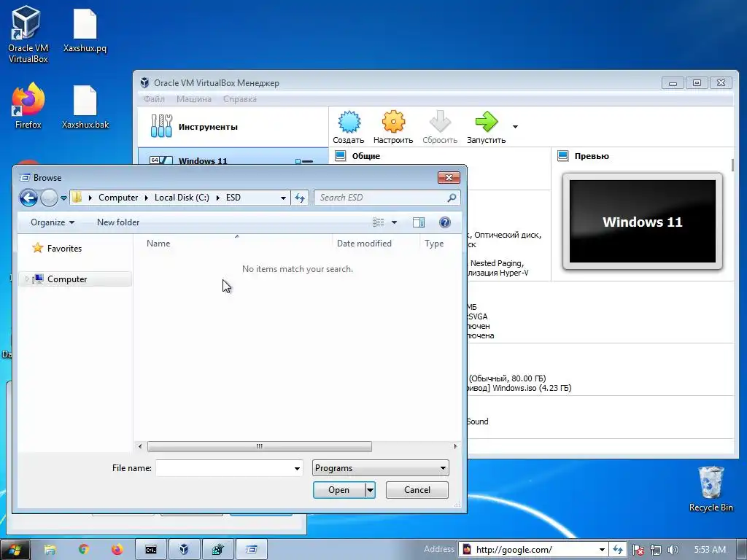Open the Файл menu in VirtualBox
Image resolution: width=747 pixels, height=560 pixels.
(155, 99)
